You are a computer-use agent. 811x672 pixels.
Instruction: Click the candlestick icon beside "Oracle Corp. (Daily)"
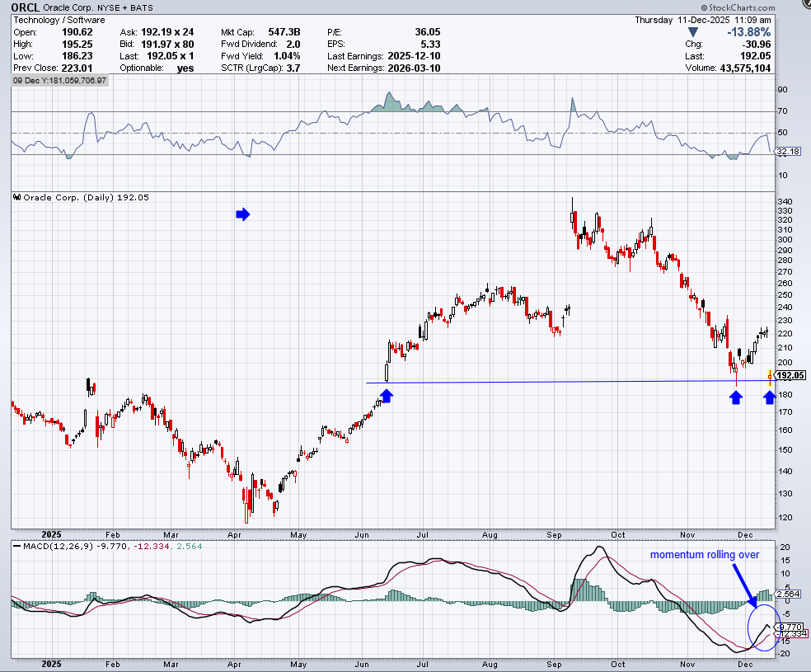click(17, 197)
